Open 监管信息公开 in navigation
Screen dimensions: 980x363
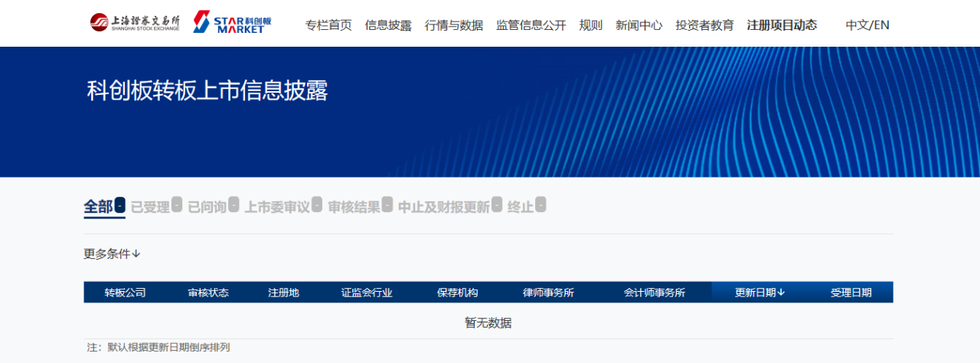pyautogui.click(x=531, y=25)
